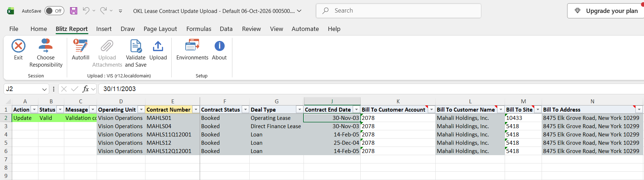
Task: Open Message column filter dropdown
Action: (93, 109)
